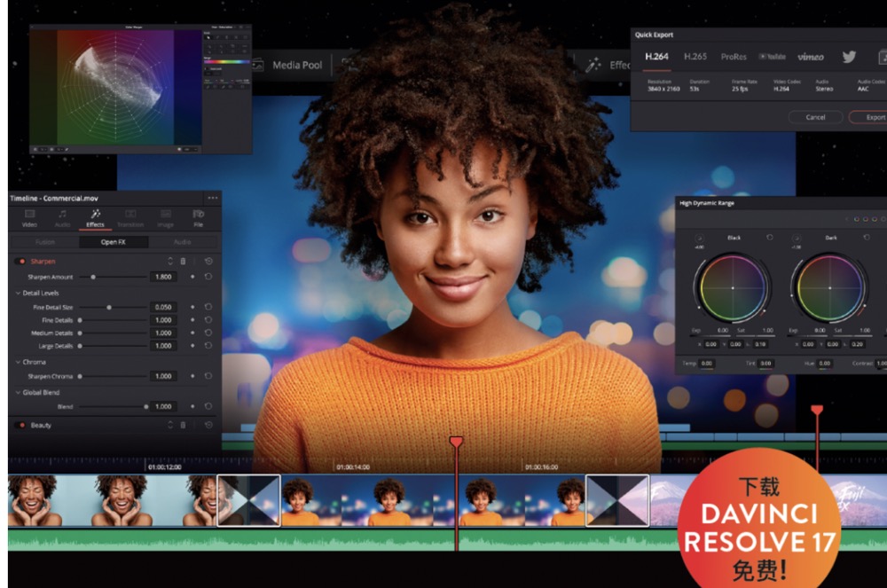The image size is (887, 588).
Task: Collapse the Global Blend section
Action: (17, 392)
